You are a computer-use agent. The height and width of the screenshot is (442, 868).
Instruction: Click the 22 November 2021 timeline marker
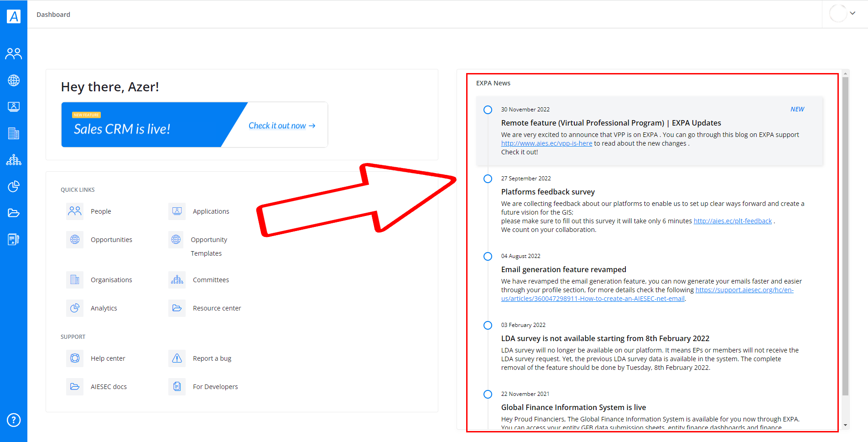point(488,394)
